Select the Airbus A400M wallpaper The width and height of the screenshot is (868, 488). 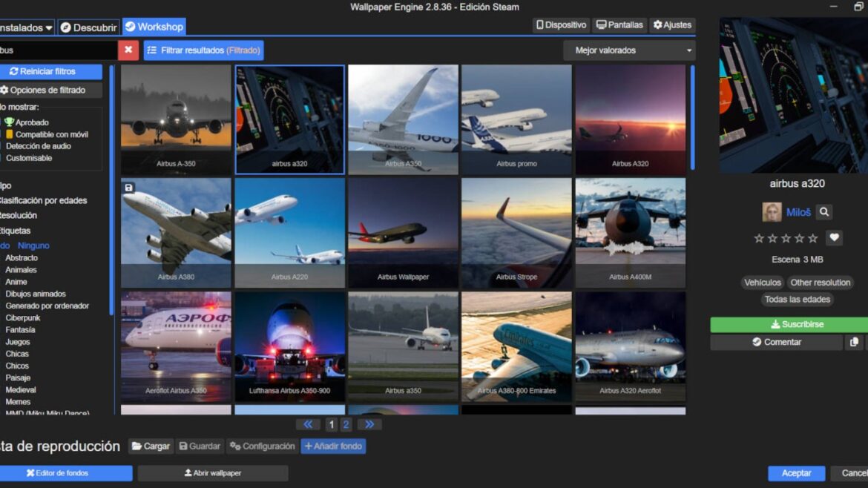pyautogui.click(x=630, y=233)
